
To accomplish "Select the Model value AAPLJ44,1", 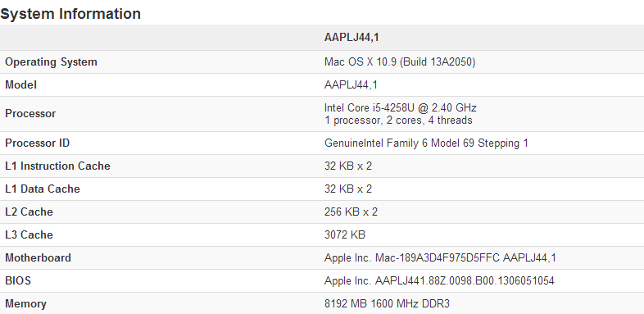I will [351, 85].
